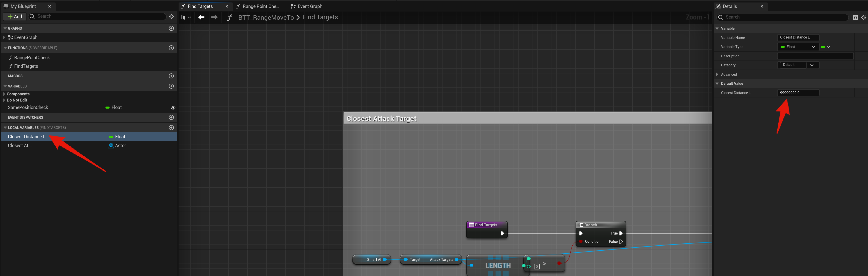868x276 pixels.
Task: Toggle SamePositionCheck eye visibility
Action: tap(173, 108)
